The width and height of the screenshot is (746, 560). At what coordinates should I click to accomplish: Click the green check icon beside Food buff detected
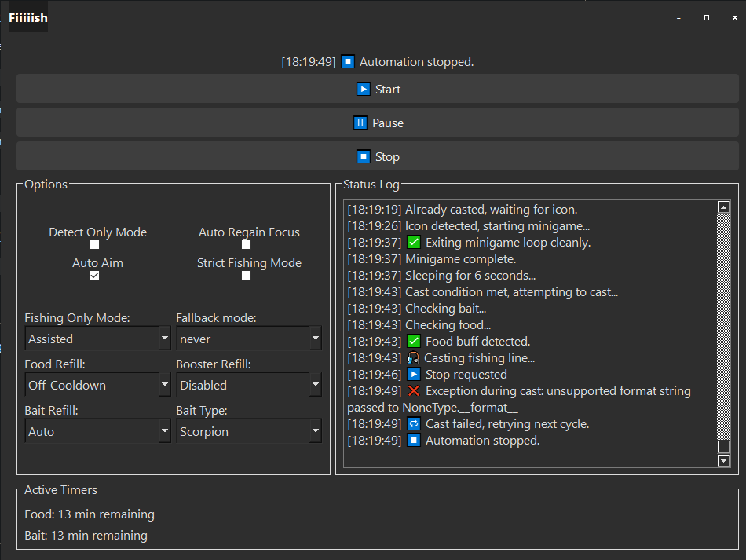pyautogui.click(x=414, y=342)
